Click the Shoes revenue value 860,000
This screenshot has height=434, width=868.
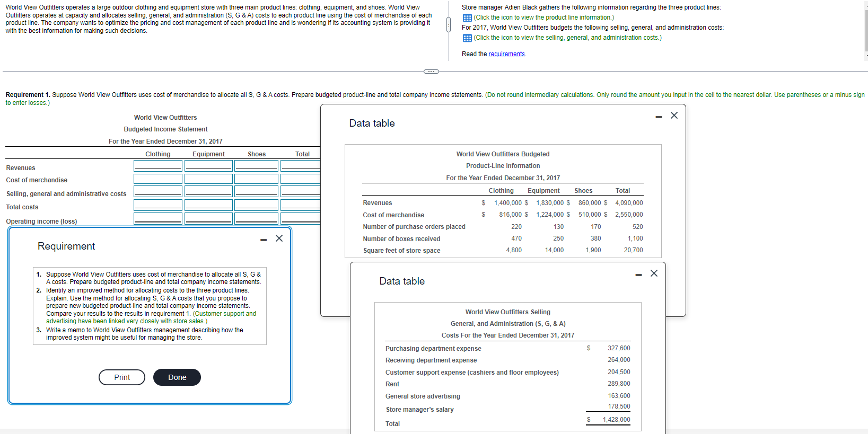click(x=590, y=203)
